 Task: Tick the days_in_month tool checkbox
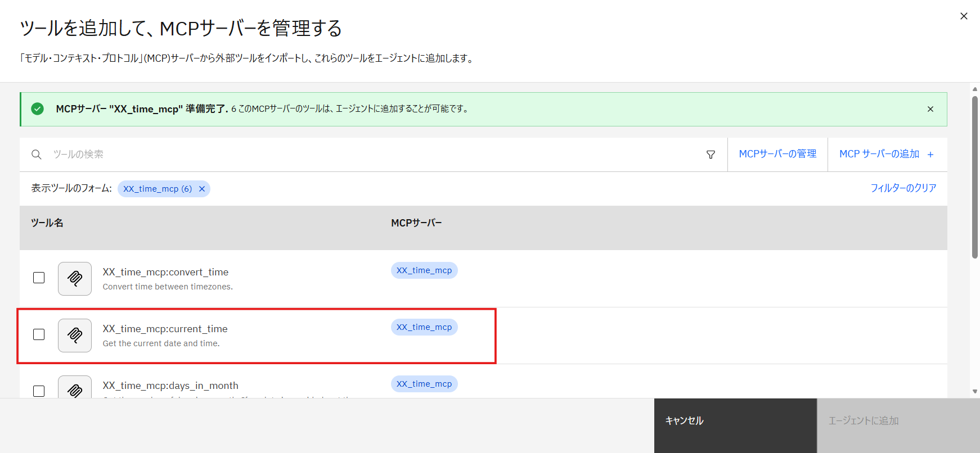(x=39, y=391)
